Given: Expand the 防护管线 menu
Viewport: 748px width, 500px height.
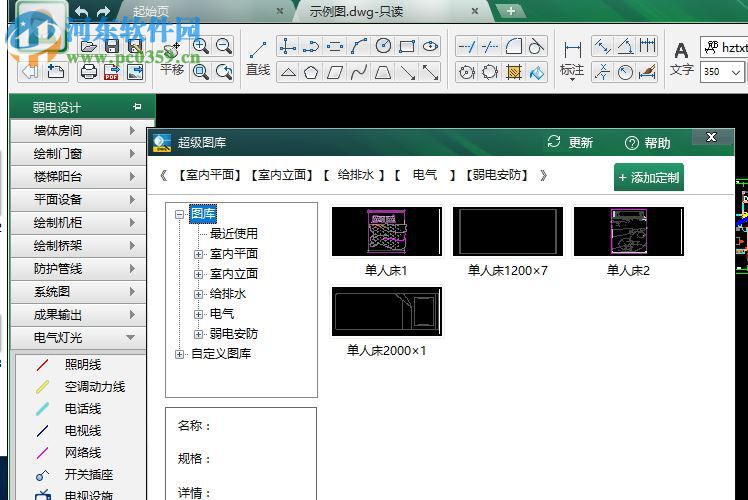Looking at the screenshot, I should tap(78, 269).
